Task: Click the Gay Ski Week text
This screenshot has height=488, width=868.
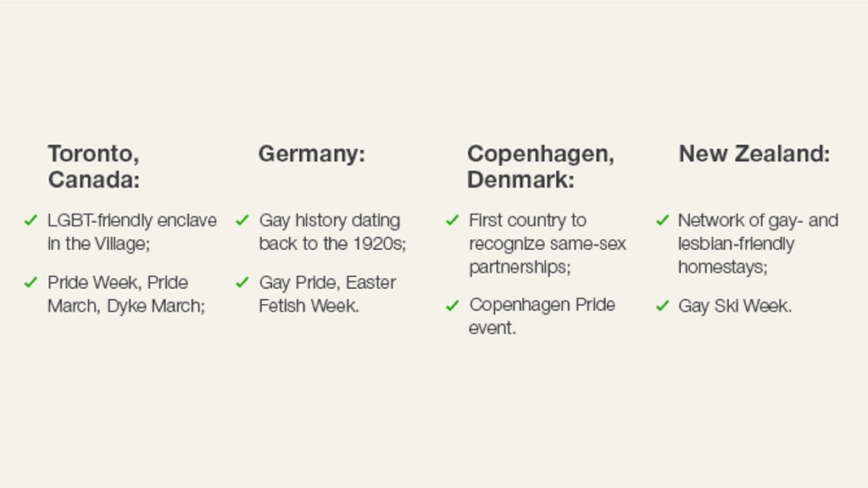Action: tap(735, 306)
